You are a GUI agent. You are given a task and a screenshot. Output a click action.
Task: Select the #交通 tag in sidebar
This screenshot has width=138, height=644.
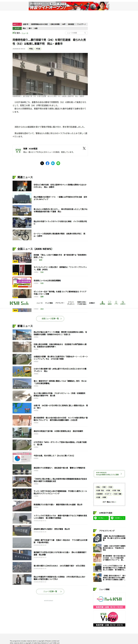pyautogui.click(x=98, y=497)
